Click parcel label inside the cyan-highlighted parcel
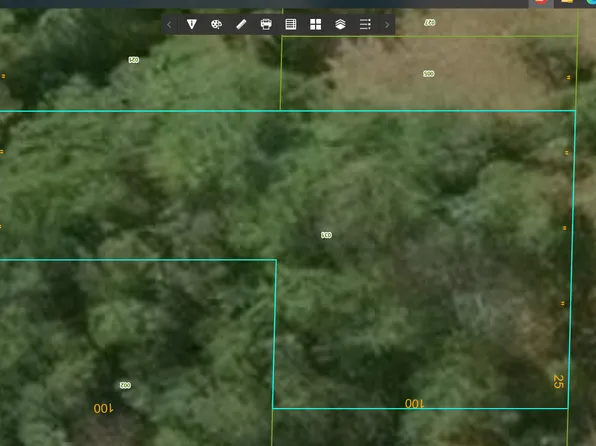 click(x=327, y=235)
